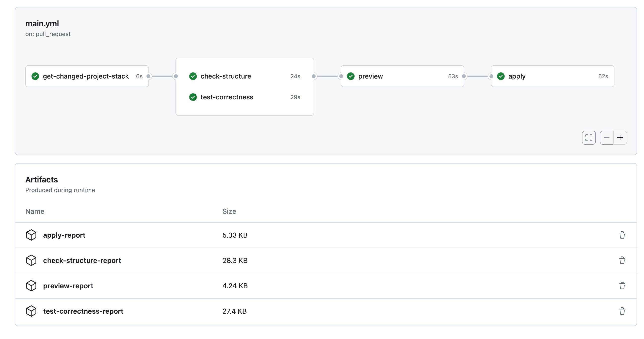Open the get-changed-project-stack job

(85, 76)
